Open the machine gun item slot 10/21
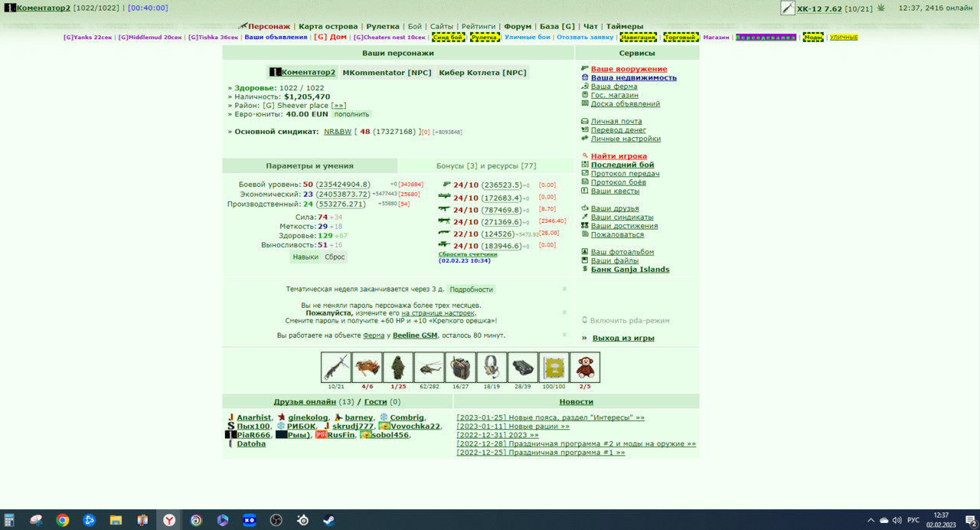980x530 pixels. tap(336, 368)
